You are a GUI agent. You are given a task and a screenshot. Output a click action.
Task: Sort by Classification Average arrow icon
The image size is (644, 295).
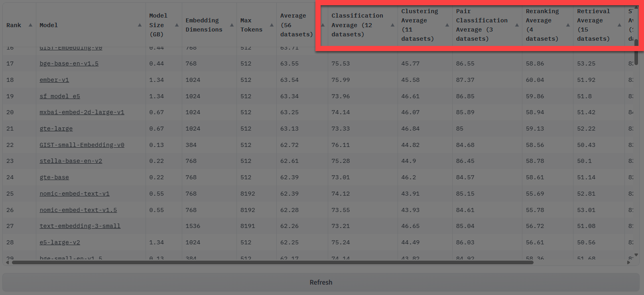pyautogui.click(x=392, y=25)
